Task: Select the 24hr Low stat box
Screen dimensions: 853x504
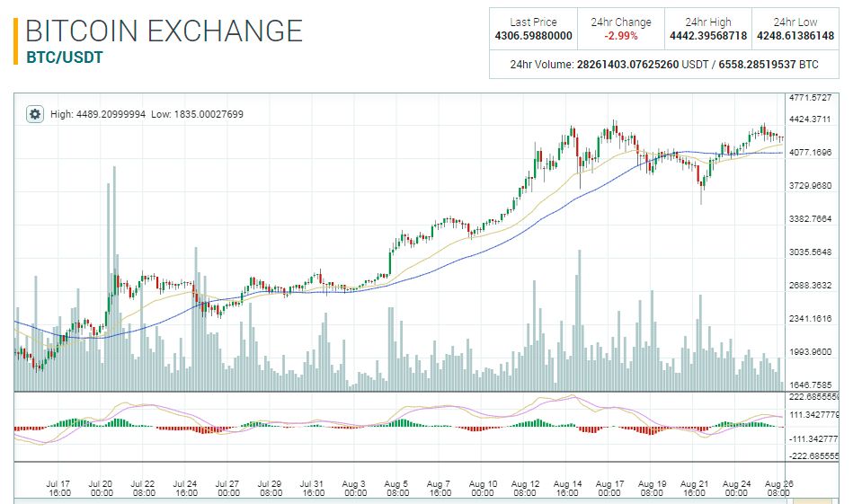Action: click(796, 29)
